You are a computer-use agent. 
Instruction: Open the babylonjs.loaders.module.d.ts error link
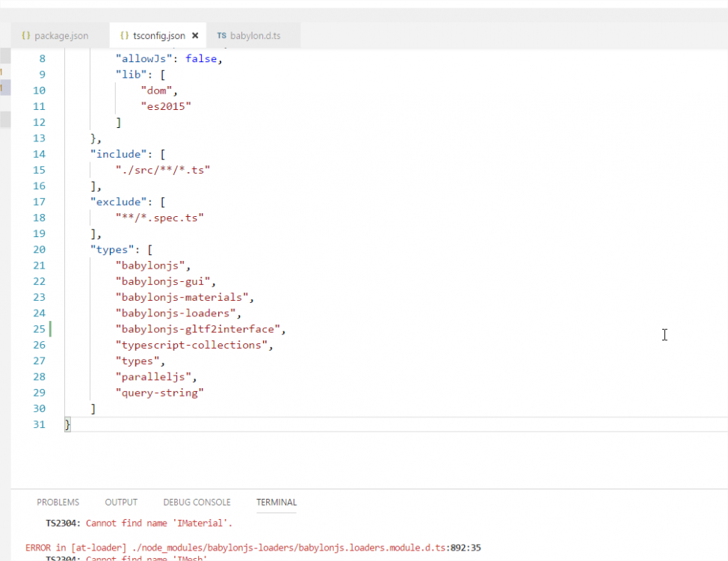pyautogui.click(x=289, y=548)
